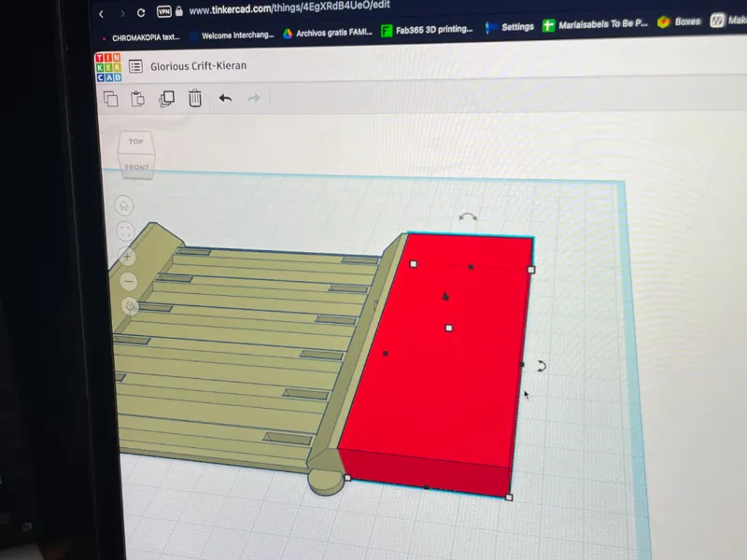This screenshot has width=747, height=560.
Task: Redo action with forward arrow
Action: (x=254, y=98)
